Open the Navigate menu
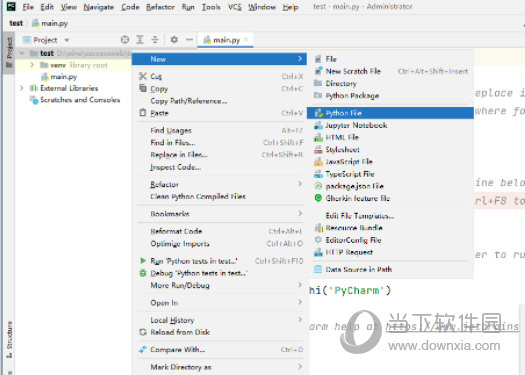The height and width of the screenshot is (375, 525). [98, 7]
